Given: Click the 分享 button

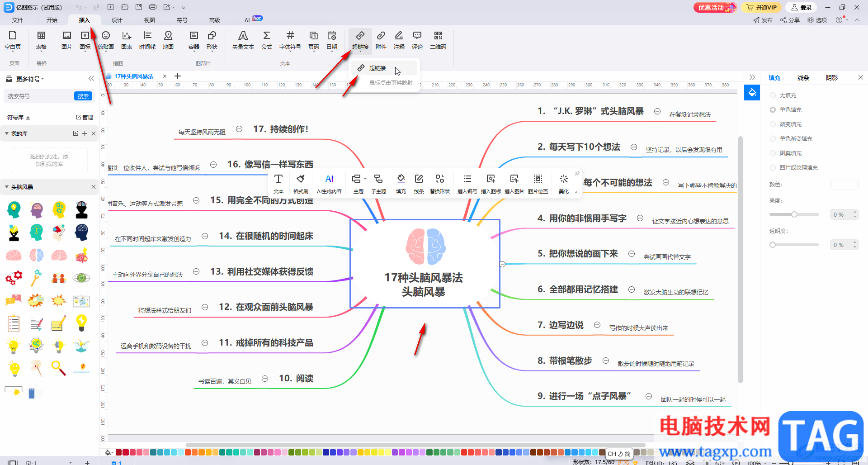Looking at the screenshot, I should click(790, 20).
